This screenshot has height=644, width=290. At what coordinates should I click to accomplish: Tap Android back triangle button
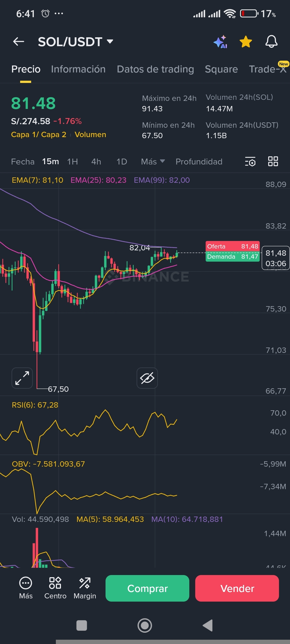tap(208, 625)
